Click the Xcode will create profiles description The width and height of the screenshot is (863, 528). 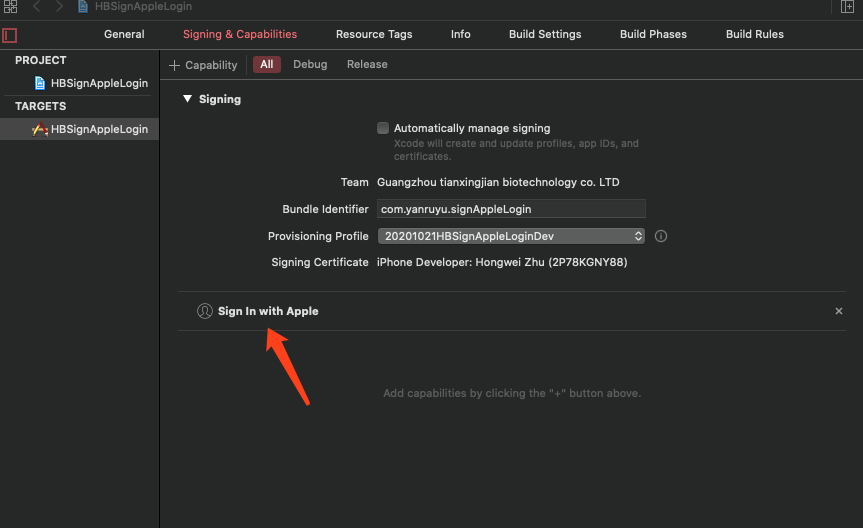(516, 150)
